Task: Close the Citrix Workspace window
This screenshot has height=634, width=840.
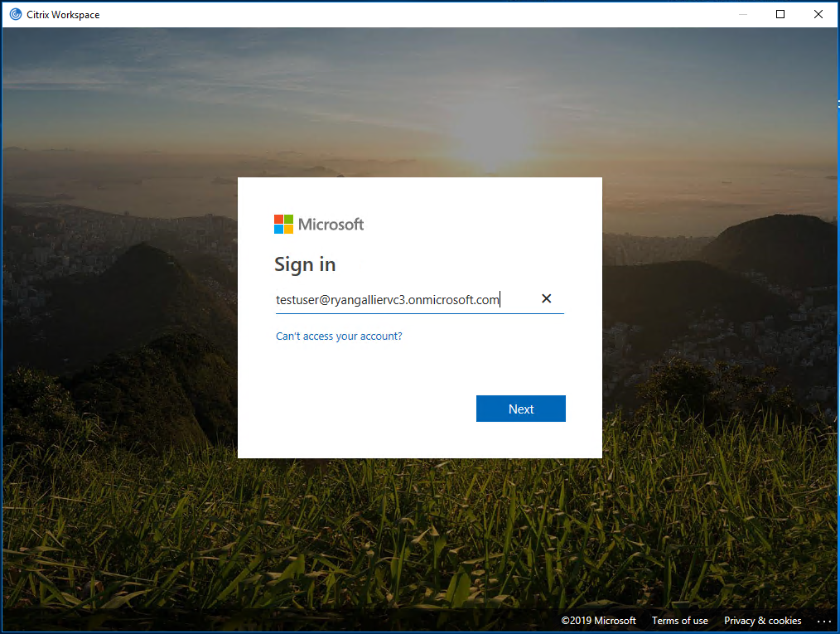Action: click(x=818, y=14)
